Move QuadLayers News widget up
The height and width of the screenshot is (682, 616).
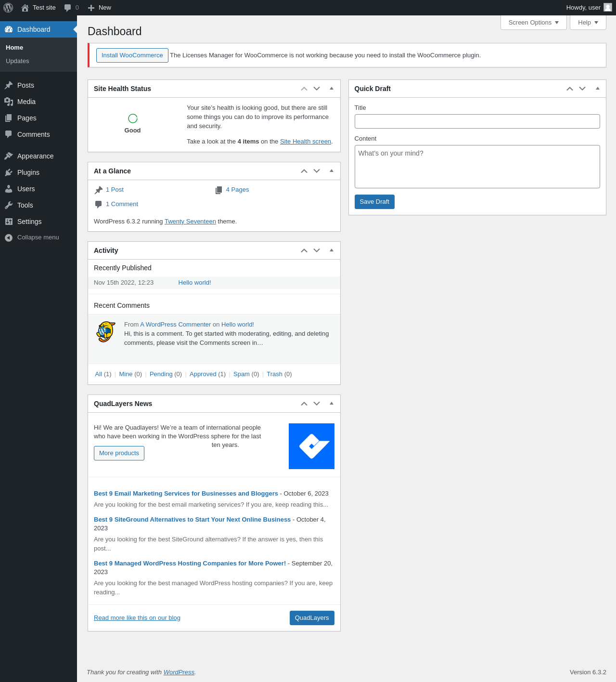[x=304, y=404]
